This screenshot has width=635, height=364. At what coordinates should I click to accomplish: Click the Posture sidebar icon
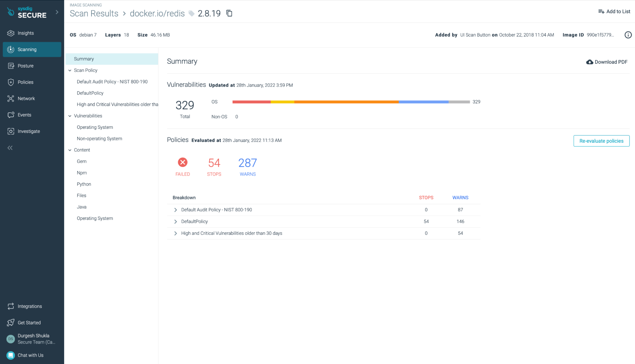click(x=11, y=66)
